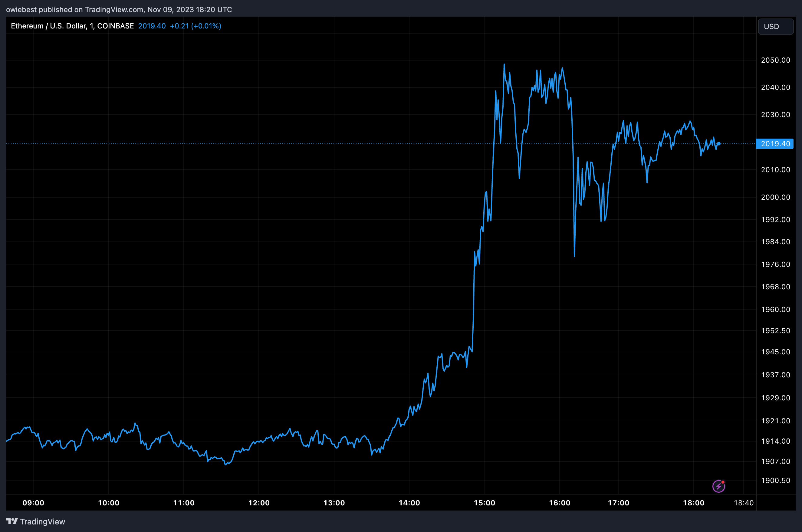Click the 09:00 time axis label
This screenshot has width=802, height=532.
(x=33, y=503)
